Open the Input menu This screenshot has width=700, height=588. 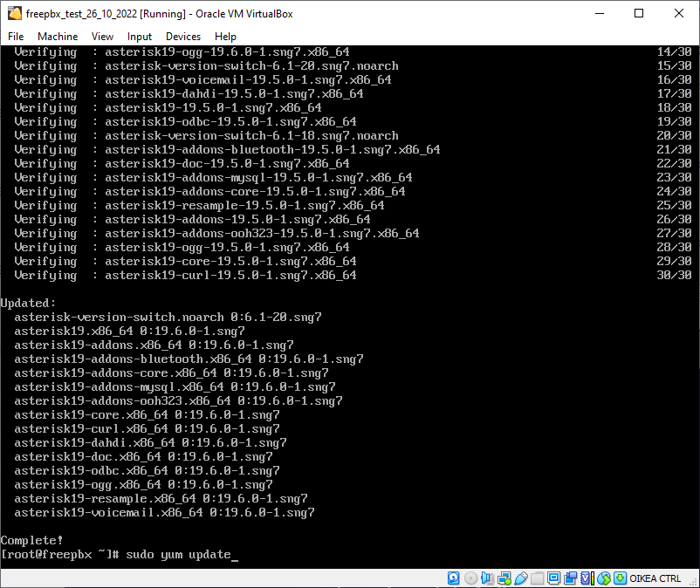click(140, 37)
